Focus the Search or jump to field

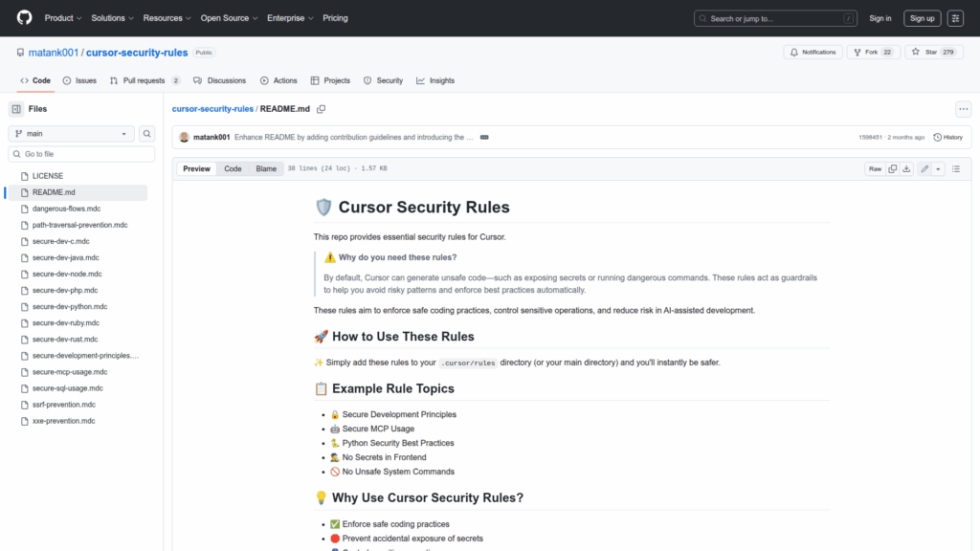[775, 19]
